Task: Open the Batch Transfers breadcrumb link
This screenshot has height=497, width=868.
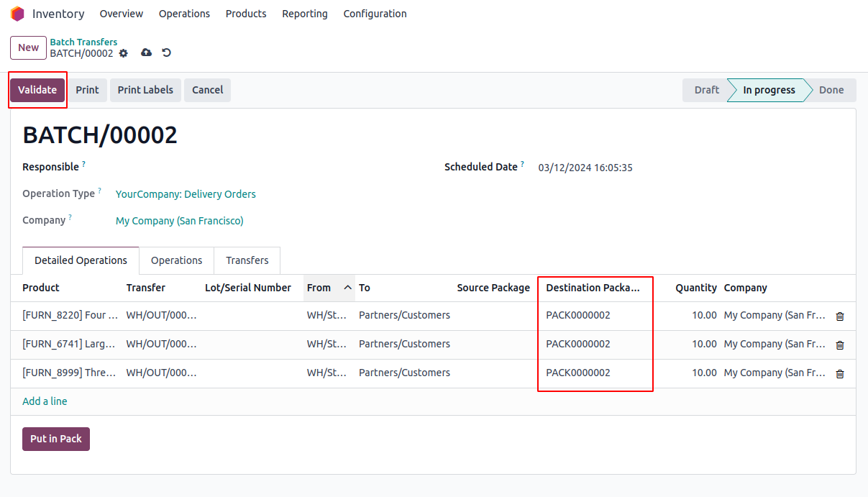Action: pyautogui.click(x=83, y=42)
